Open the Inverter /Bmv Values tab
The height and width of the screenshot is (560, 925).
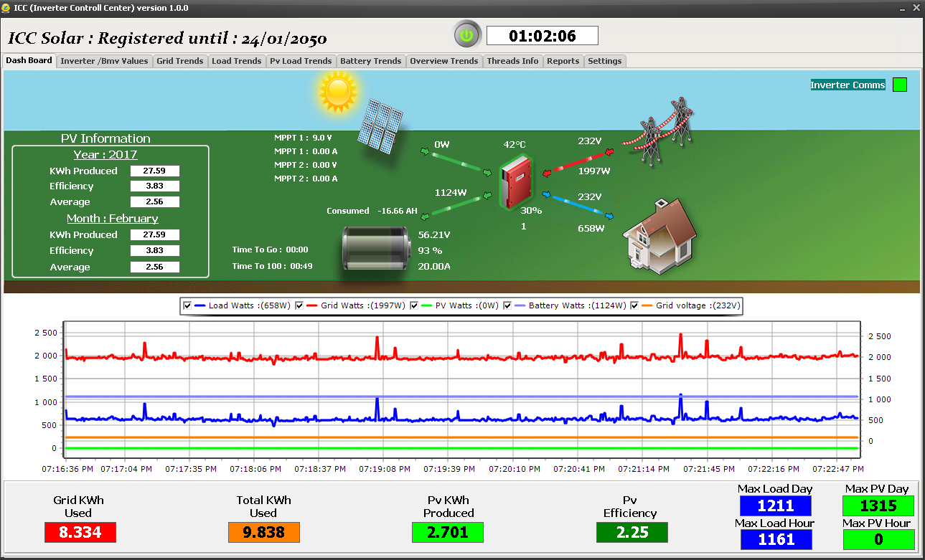coord(104,61)
